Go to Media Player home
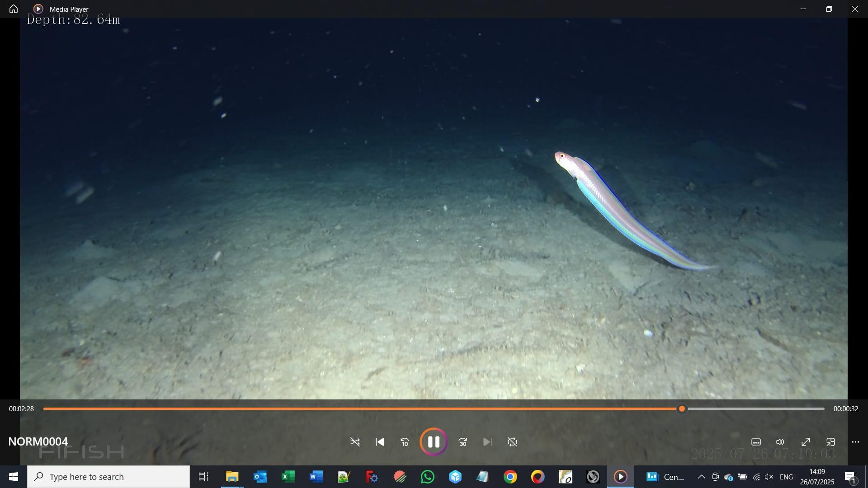 [14, 9]
